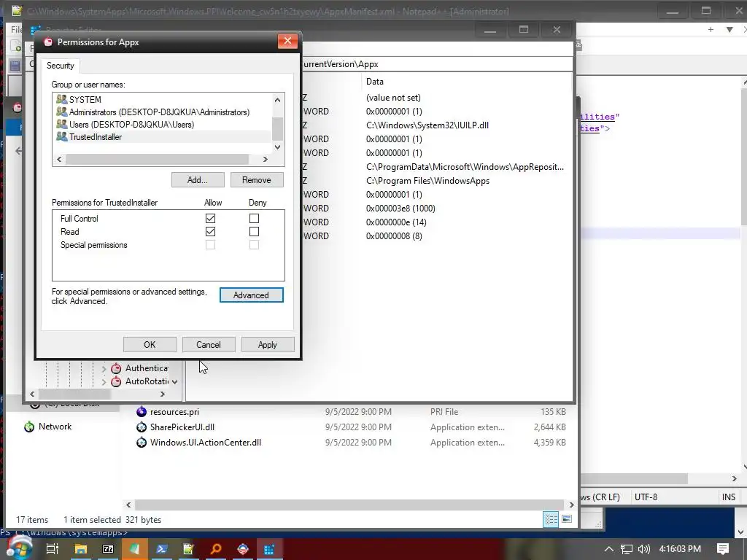Switch Explorer to details view icon
Screen dimensions: 747x560
point(551,519)
